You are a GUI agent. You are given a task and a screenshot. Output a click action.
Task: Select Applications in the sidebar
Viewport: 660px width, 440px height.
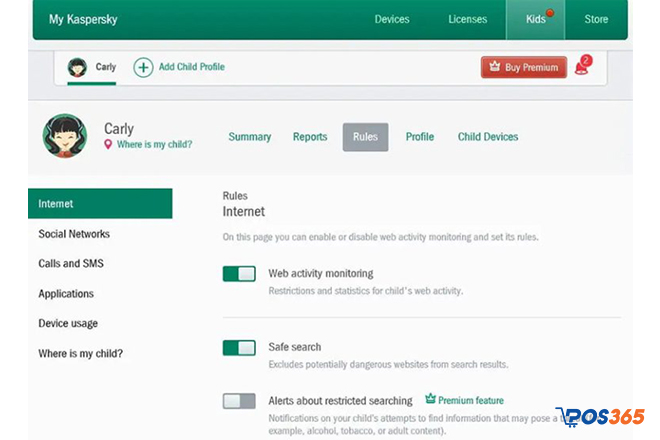pyautogui.click(x=66, y=294)
